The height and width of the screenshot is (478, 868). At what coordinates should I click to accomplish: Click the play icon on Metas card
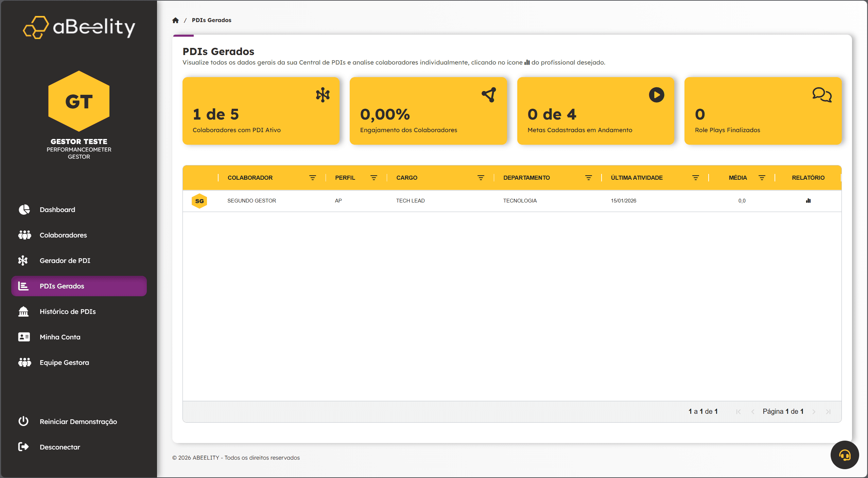tap(656, 95)
